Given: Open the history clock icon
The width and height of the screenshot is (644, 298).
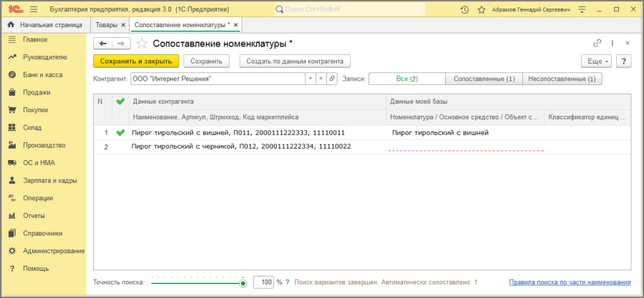Looking at the screenshot, I should [x=464, y=9].
